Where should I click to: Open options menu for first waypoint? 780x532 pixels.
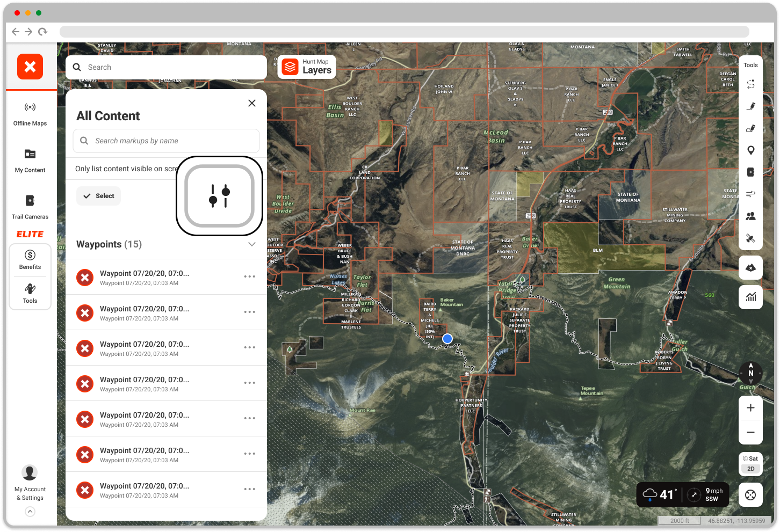(x=250, y=276)
